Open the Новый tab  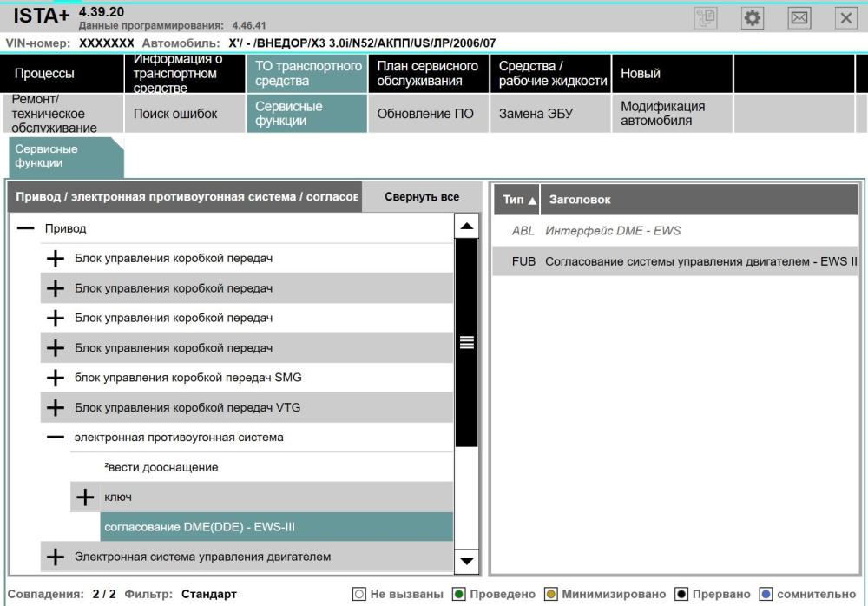click(x=672, y=73)
